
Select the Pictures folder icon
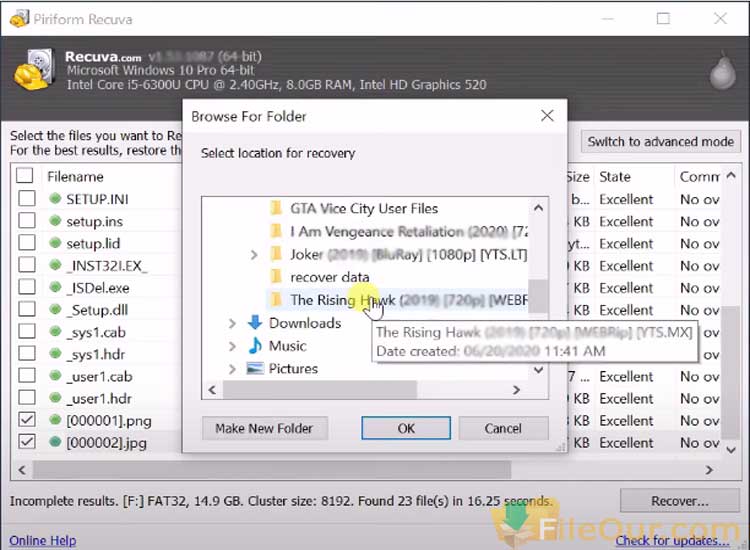pyautogui.click(x=255, y=369)
